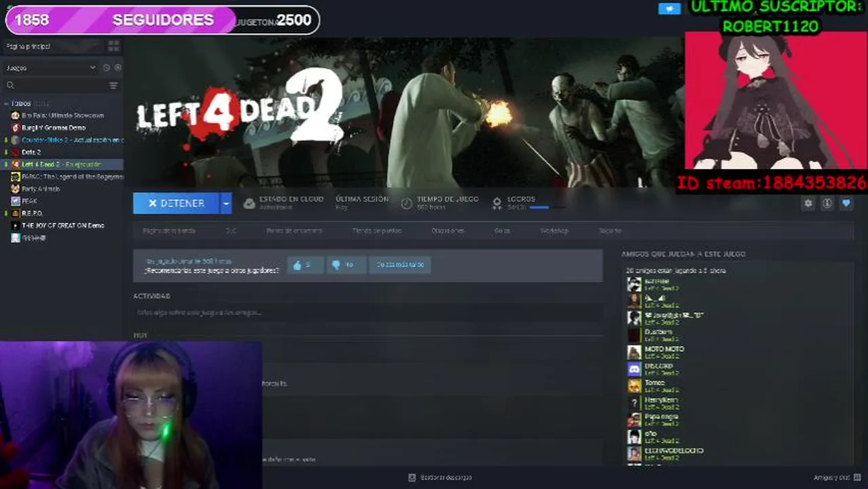Open the Discusiones tab
This screenshot has height=489, width=868.
click(x=448, y=231)
